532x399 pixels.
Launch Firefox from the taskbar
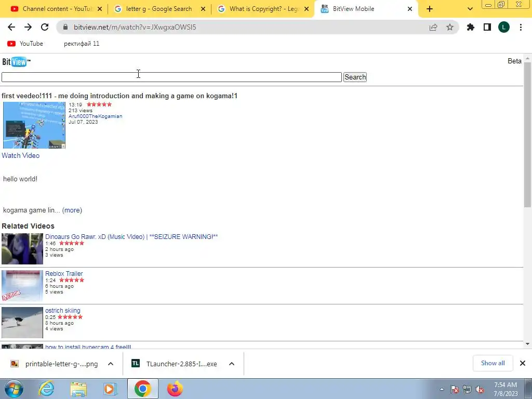tap(175, 389)
